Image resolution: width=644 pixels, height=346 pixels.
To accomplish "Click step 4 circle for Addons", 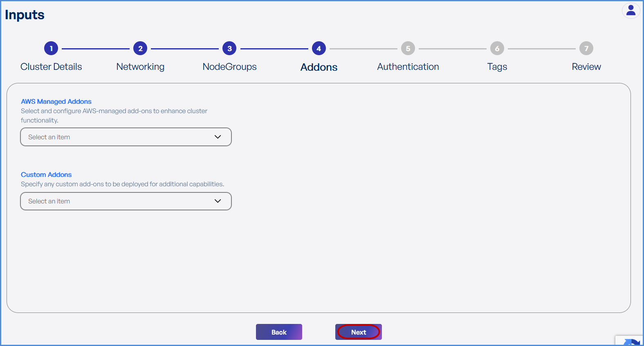I will coord(319,49).
